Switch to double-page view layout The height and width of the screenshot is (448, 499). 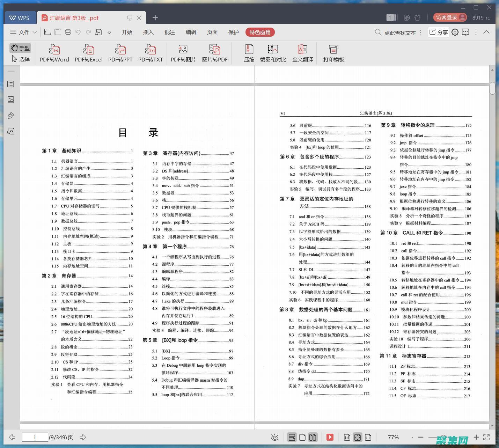pyautogui.click(x=313, y=437)
